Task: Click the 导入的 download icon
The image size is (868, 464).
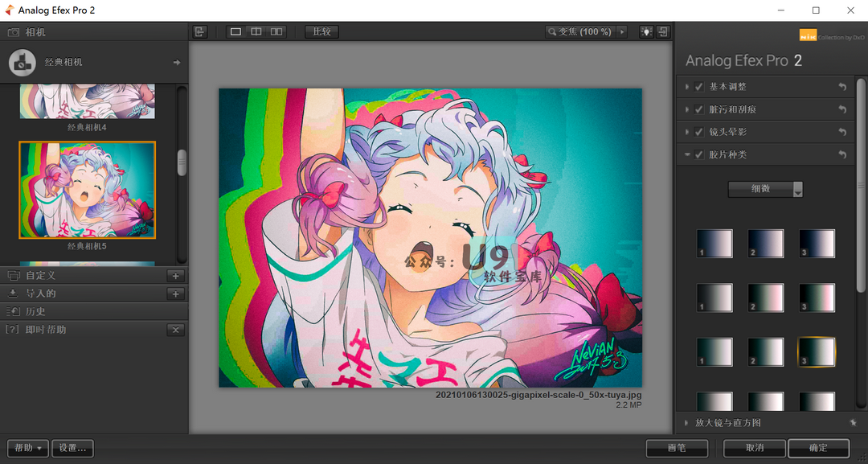Action: click(x=14, y=294)
